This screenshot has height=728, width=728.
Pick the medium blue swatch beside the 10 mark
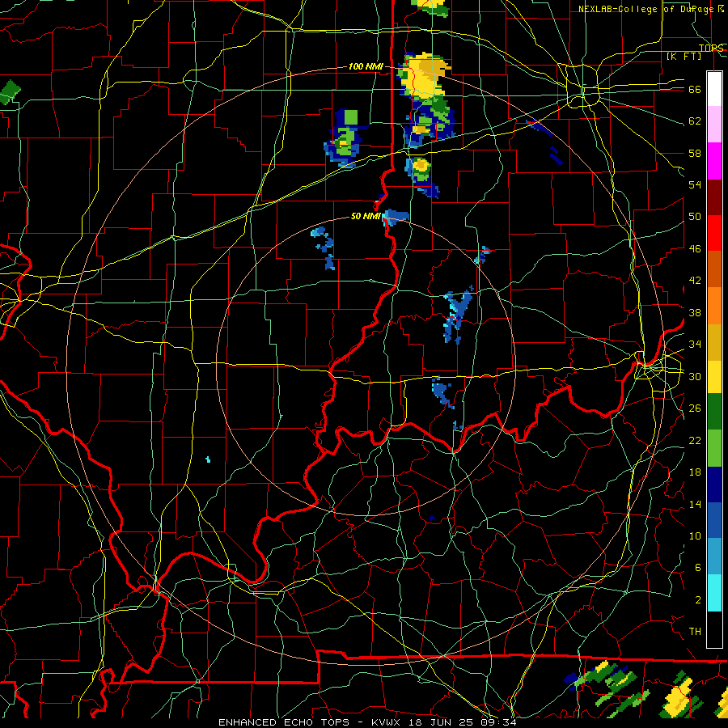click(714, 521)
